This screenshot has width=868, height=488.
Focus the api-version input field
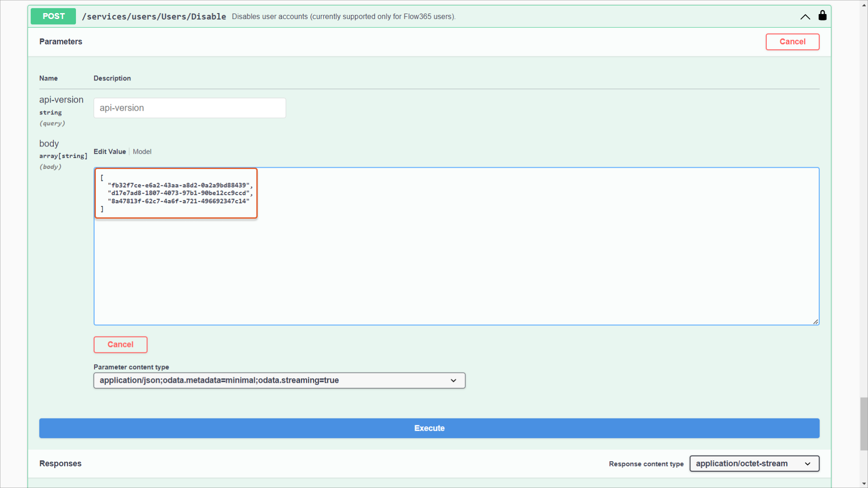189,108
